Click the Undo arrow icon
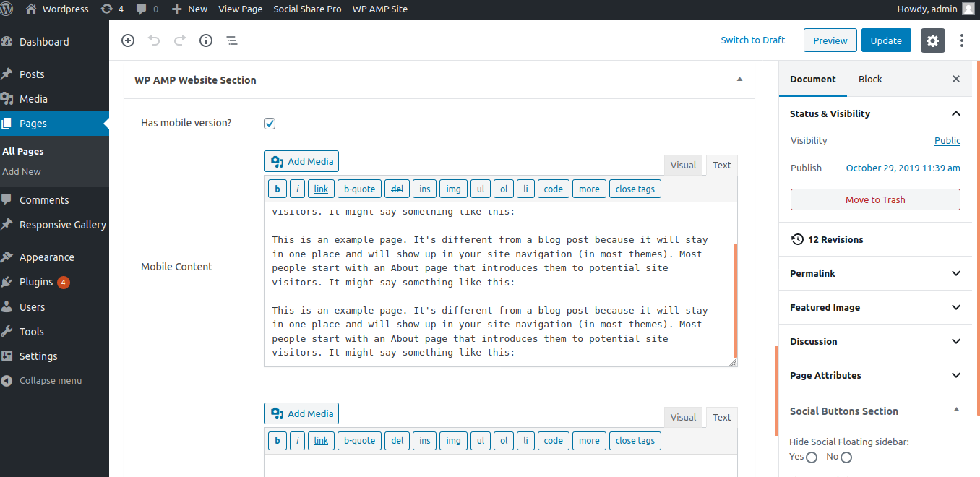Screen dimensions: 980x477 154,40
